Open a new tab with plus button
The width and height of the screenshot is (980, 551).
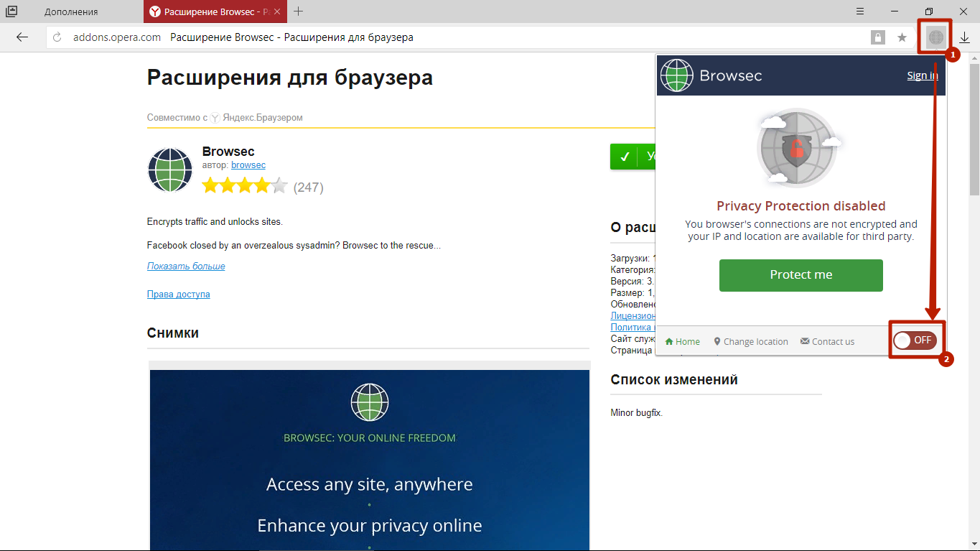pyautogui.click(x=299, y=11)
